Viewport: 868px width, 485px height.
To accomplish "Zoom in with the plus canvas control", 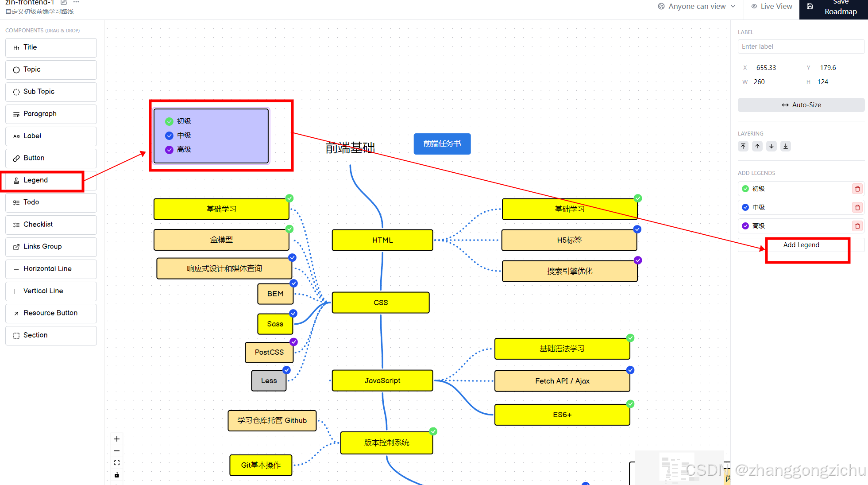I will pyautogui.click(x=117, y=439).
